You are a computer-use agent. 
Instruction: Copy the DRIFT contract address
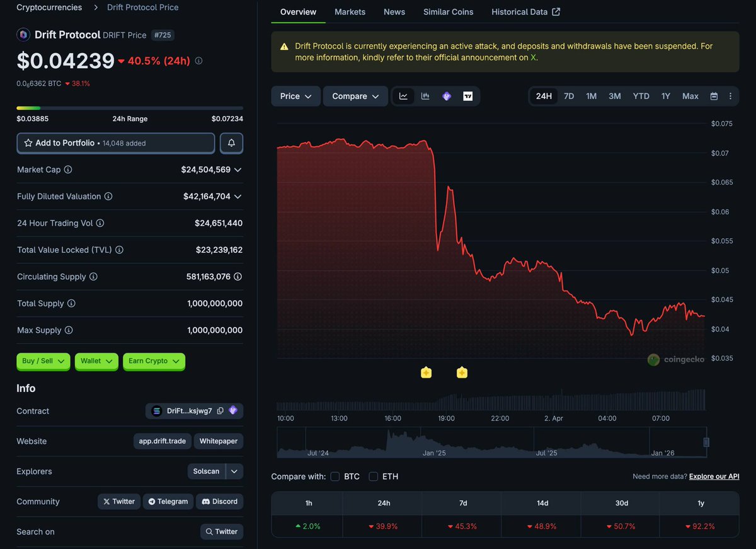coord(220,411)
